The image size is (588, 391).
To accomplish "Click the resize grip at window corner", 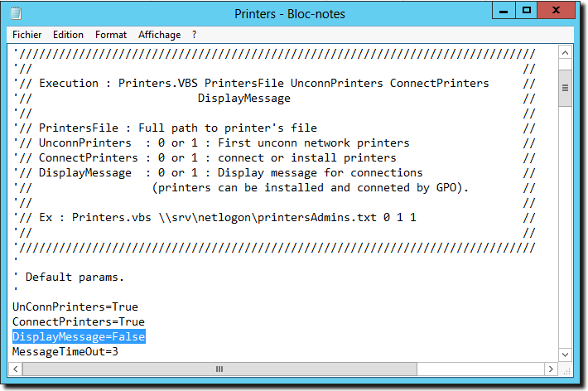I will pos(566,371).
